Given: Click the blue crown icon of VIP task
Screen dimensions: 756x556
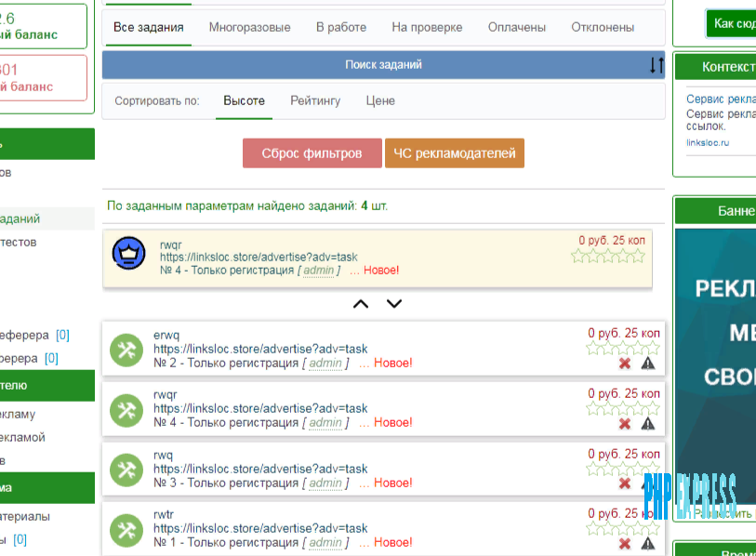Looking at the screenshot, I should click(128, 253).
